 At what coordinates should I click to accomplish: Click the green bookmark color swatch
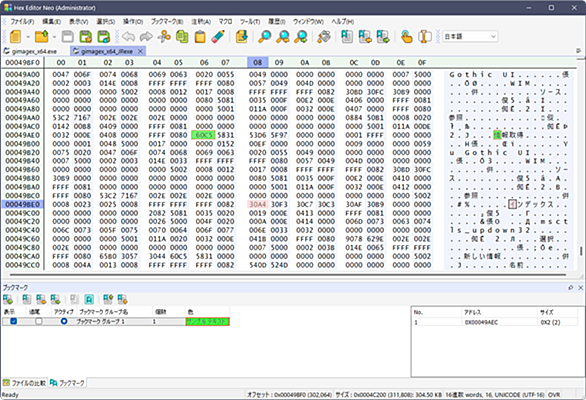coord(207,321)
